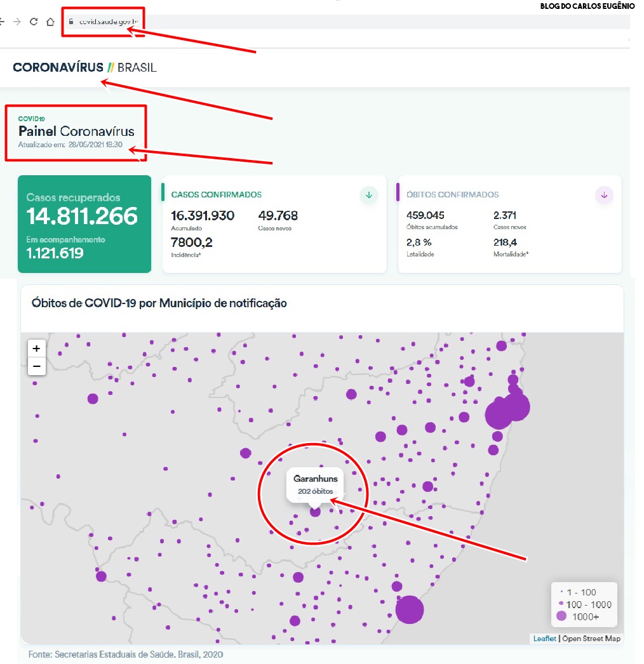
Task: Open the Leaflet attribution link
Action: click(x=544, y=638)
